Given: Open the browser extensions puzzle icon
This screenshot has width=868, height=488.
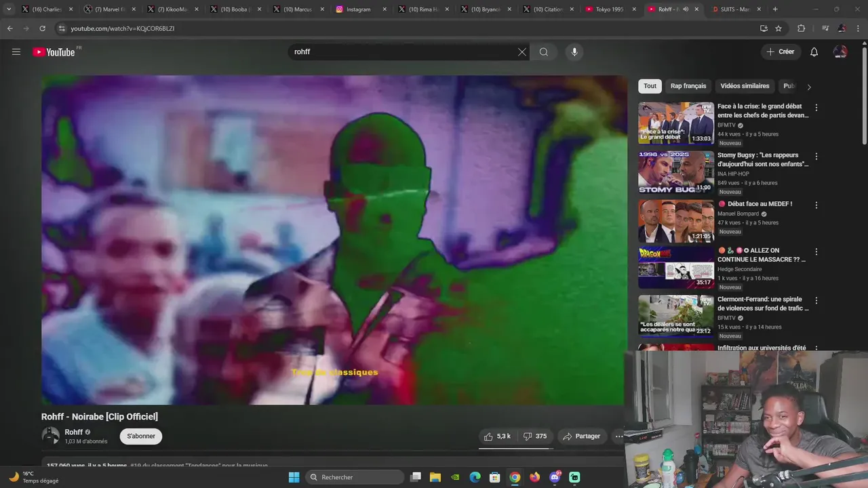Looking at the screenshot, I should (801, 28).
